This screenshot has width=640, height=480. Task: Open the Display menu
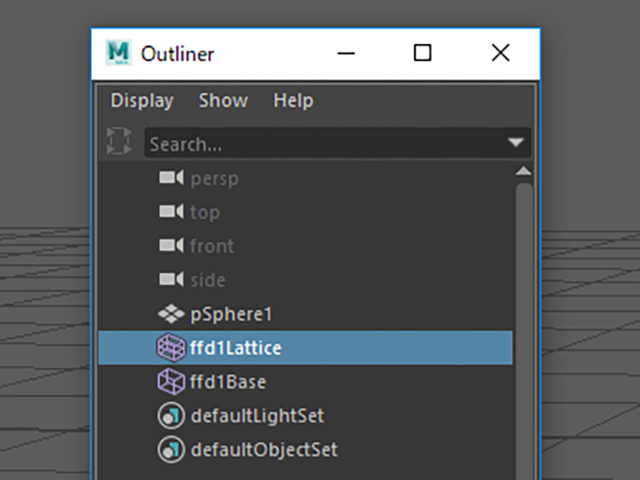pyautogui.click(x=142, y=100)
